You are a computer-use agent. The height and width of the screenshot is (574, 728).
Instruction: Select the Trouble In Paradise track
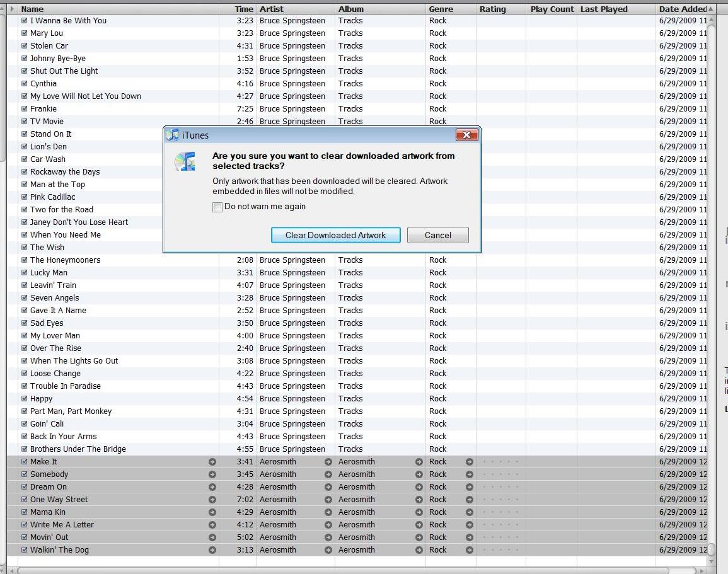pyautogui.click(x=357, y=386)
